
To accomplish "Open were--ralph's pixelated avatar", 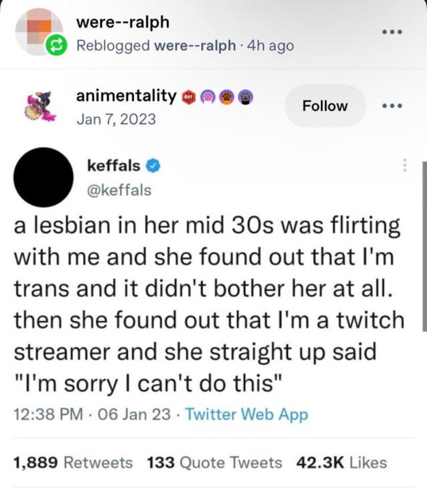I will point(39,32).
